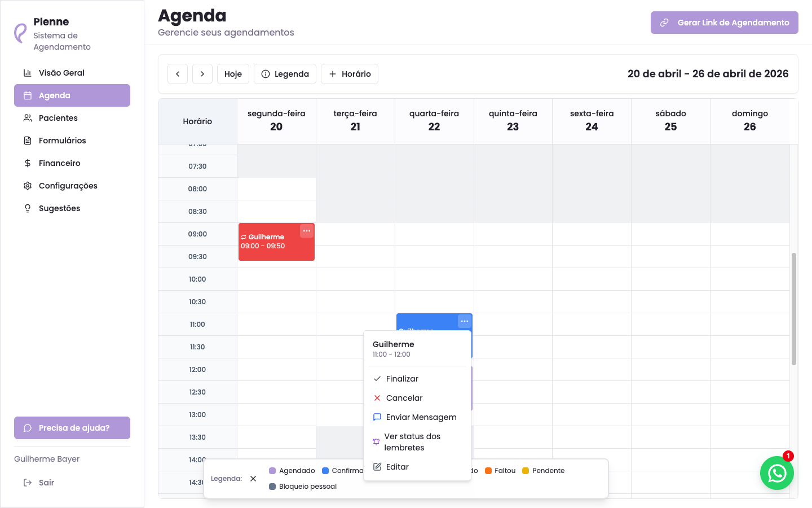Open Financeiro page
The image size is (812, 508).
click(59, 163)
